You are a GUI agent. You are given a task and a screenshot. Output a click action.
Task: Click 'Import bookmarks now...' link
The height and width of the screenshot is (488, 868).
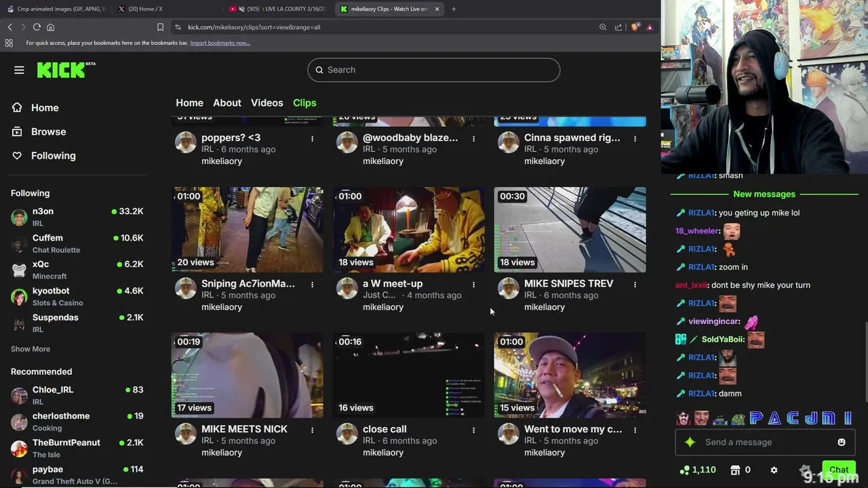(x=220, y=43)
